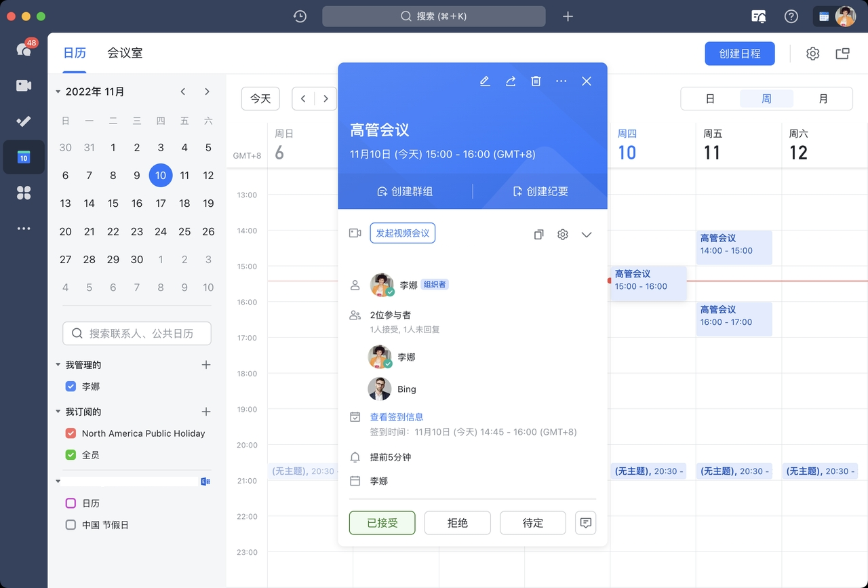This screenshot has height=588, width=868.
Task: Toggle the North America Public Holiday checkbox
Action: 71,433
